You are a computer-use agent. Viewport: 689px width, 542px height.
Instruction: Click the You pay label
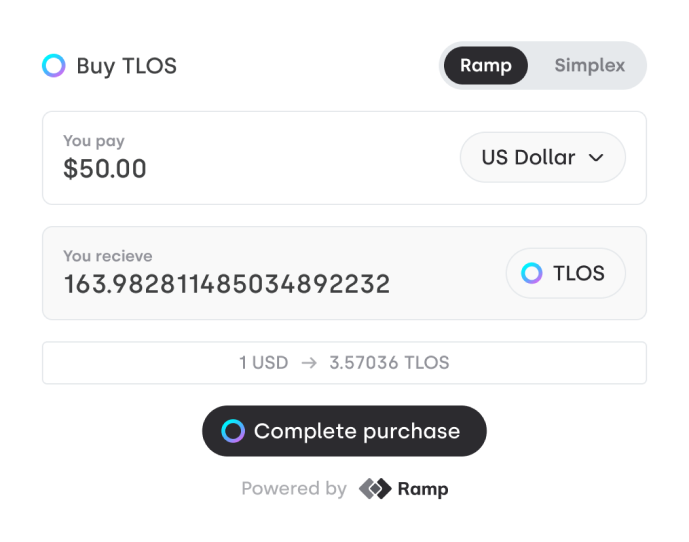(x=94, y=141)
